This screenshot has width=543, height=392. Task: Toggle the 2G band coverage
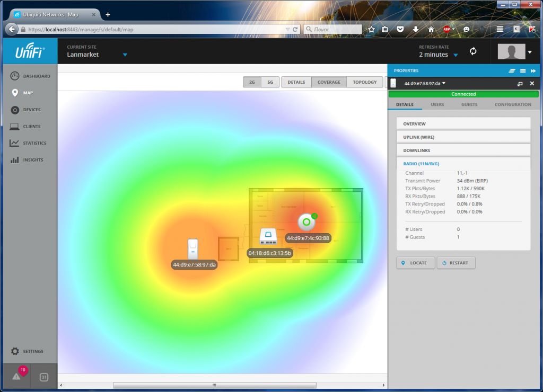(x=252, y=82)
